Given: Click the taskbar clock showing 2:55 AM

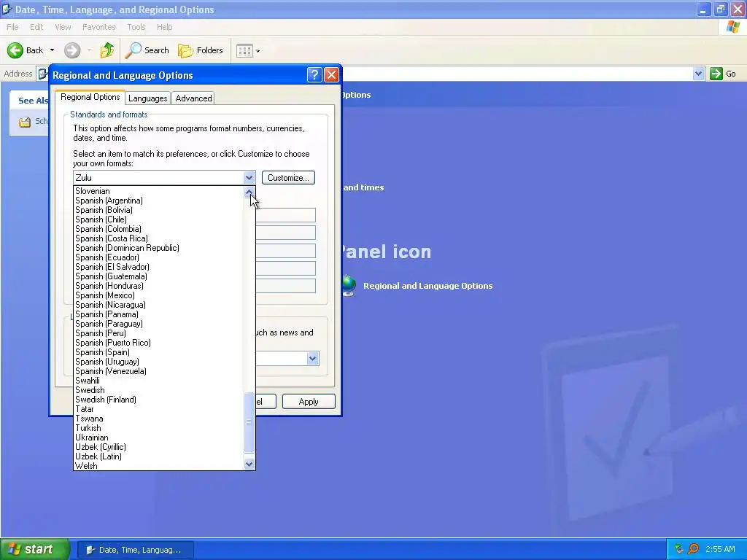Looking at the screenshot, I should coord(720,549).
